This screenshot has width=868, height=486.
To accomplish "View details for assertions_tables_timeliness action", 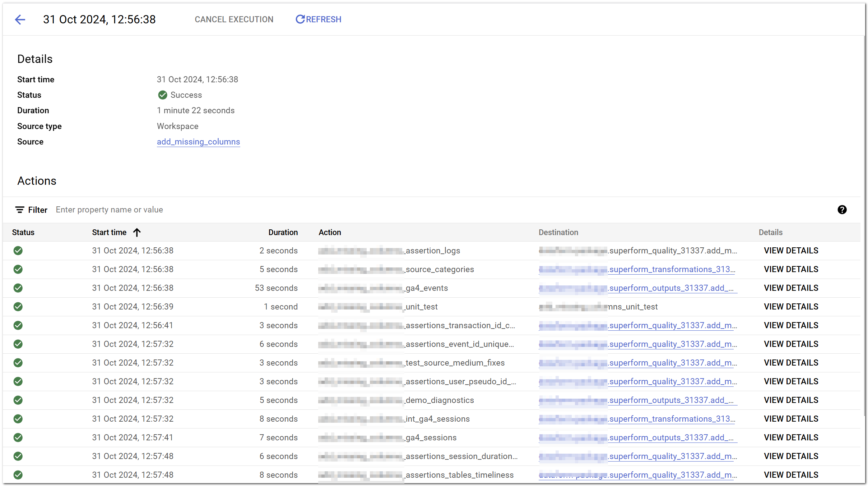I will point(791,475).
